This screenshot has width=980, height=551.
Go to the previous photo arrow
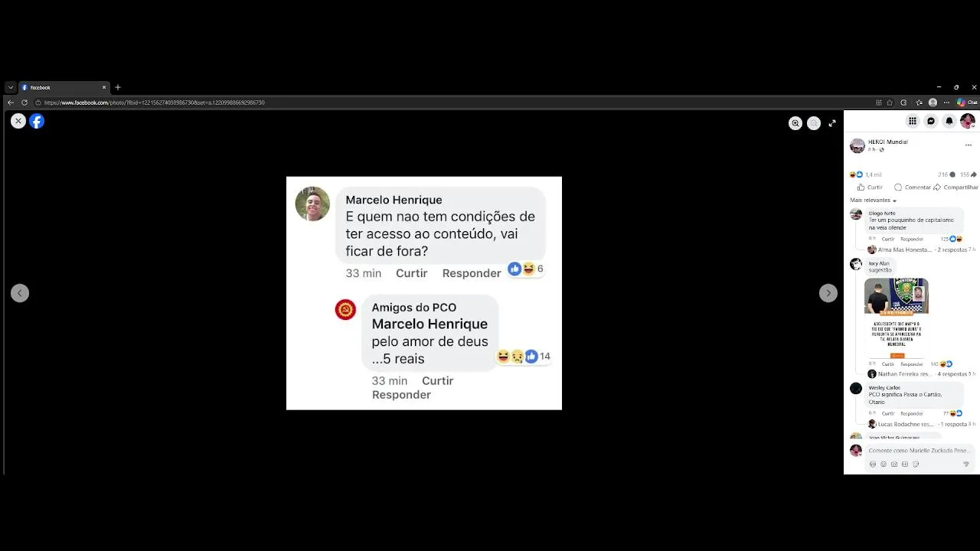20,293
